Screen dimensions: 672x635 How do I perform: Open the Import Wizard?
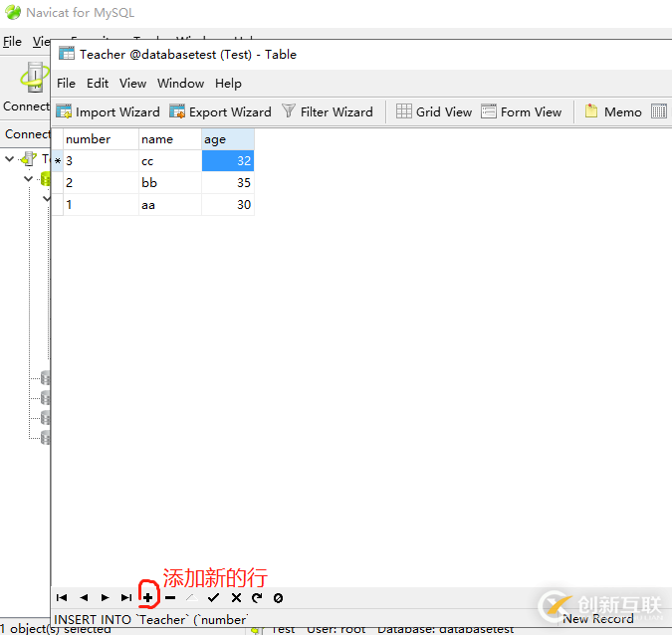pyautogui.click(x=108, y=111)
